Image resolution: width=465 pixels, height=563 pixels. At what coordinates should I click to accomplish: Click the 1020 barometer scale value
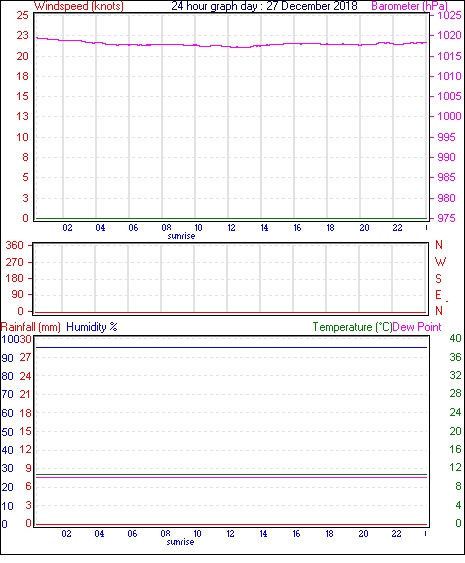tap(449, 35)
